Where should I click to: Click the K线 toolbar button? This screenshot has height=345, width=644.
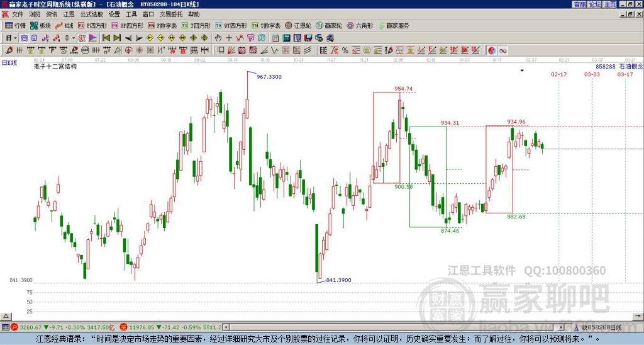pos(64,25)
